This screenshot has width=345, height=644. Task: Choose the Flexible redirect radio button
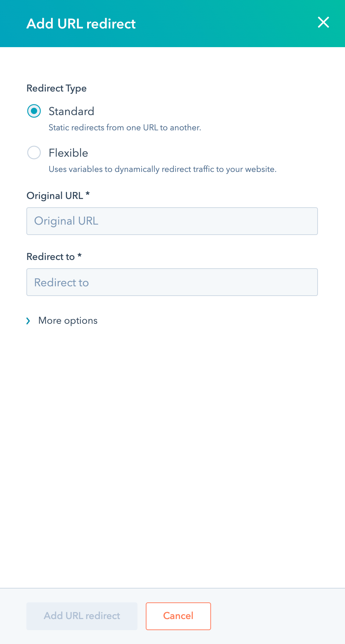34,153
